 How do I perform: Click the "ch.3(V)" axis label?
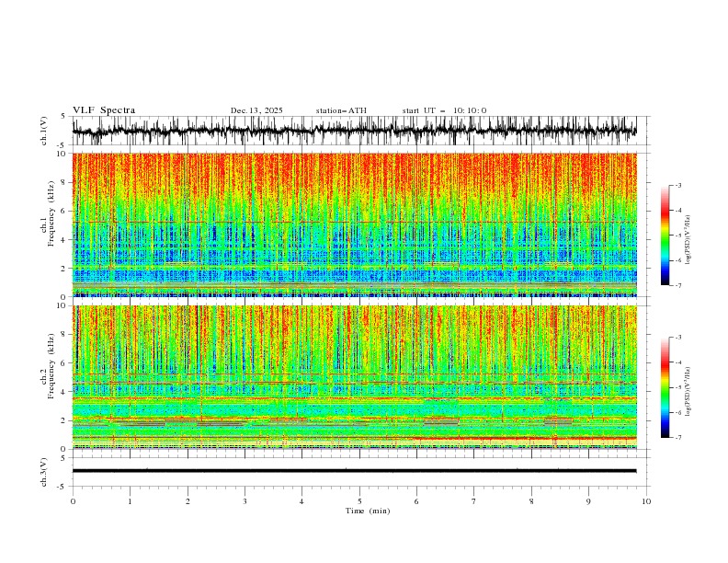(x=44, y=472)
